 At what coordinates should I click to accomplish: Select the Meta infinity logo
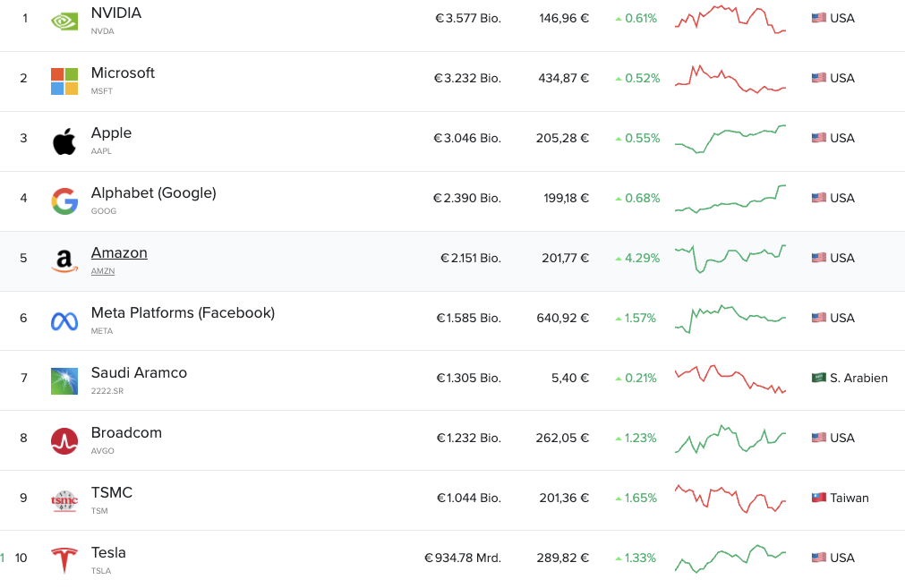point(64,321)
